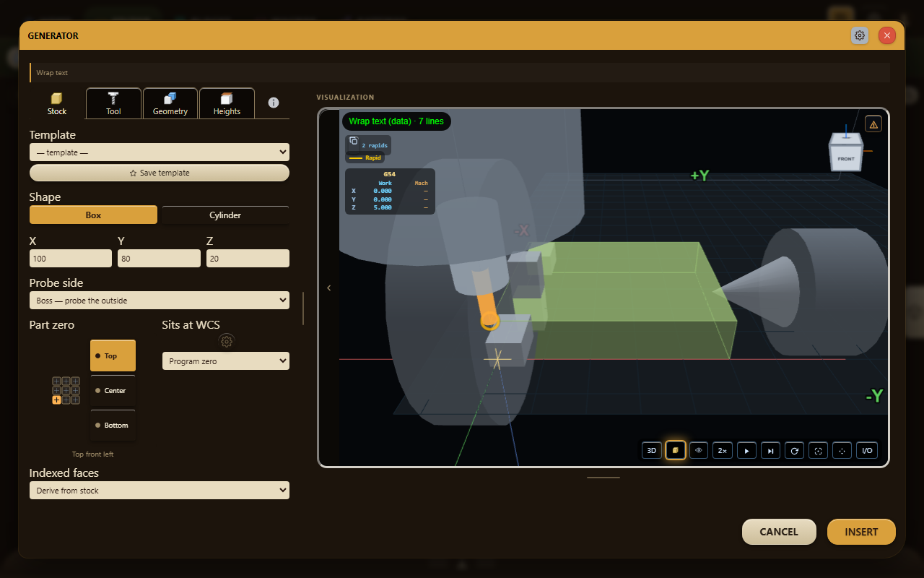Toggle the I/O button in viewer toolbar
The width and height of the screenshot is (924, 578).
click(x=867, y=450)
